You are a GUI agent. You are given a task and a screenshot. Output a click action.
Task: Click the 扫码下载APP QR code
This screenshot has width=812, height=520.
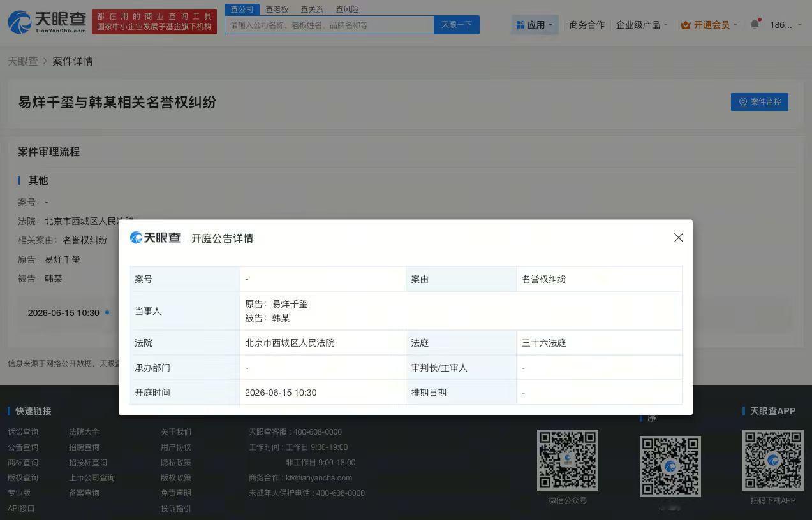[773, 460]
